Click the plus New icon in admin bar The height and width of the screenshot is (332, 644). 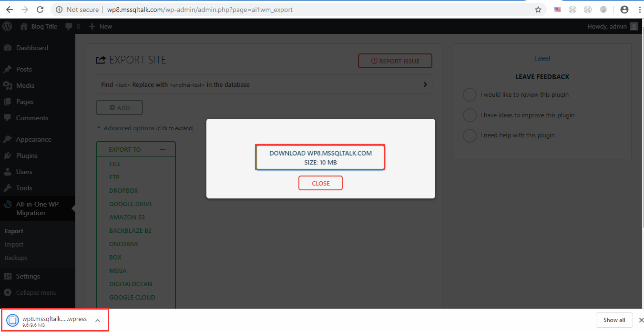92,26
